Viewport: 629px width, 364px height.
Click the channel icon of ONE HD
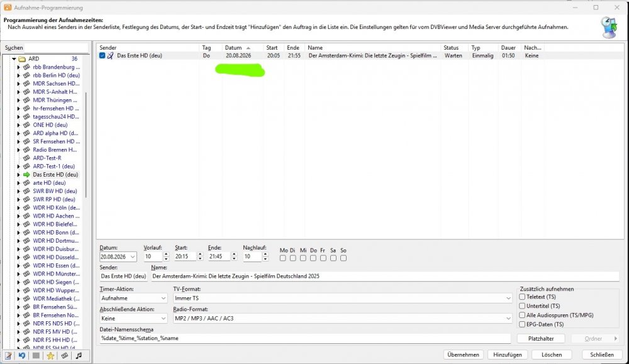click(x=26, y=125)
